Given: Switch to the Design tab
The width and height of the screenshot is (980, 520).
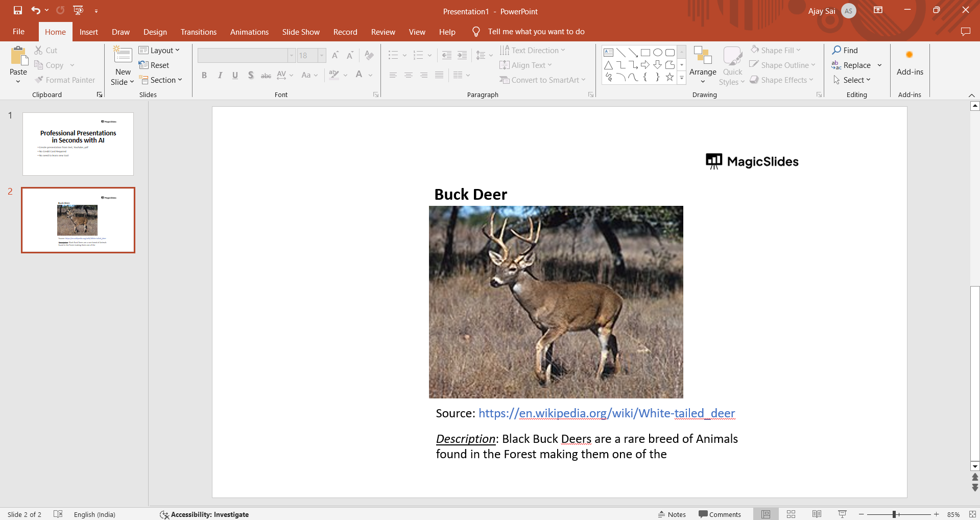Looking at the screenshot, I should coord(155,32).
